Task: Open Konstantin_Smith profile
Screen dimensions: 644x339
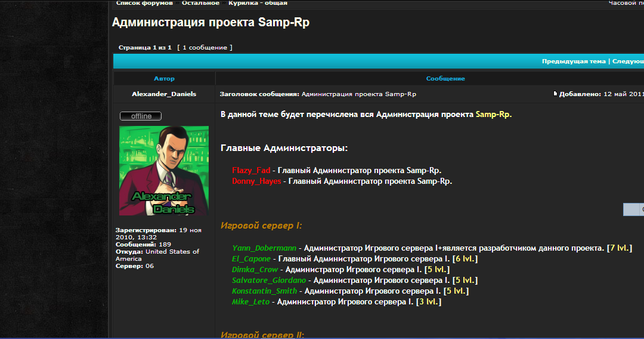Action: click(x=264, y=291)
